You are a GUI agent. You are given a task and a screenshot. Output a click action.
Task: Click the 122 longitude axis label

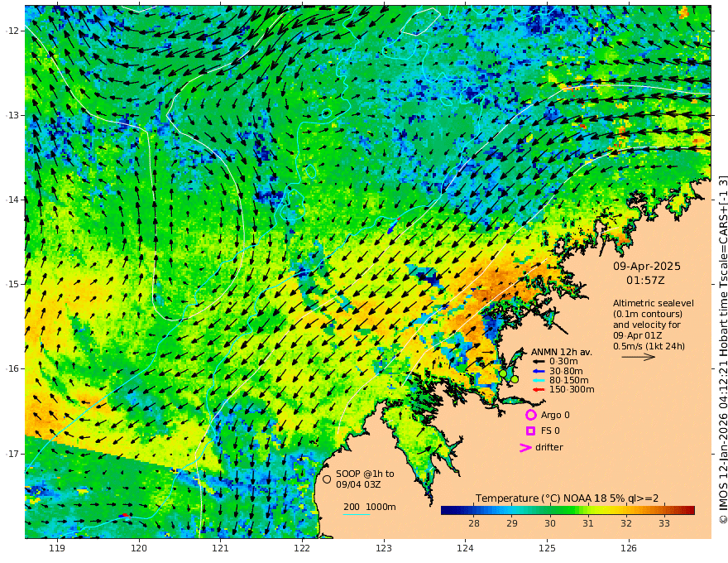[x=302, y=549]
